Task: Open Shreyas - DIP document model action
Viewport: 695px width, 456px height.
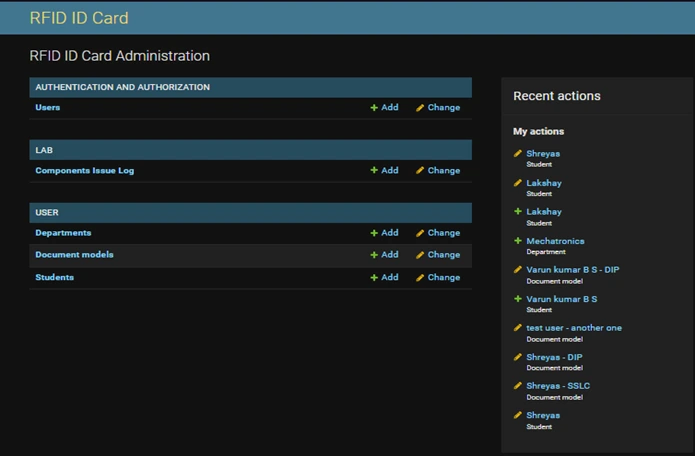Action: [554, 357]
